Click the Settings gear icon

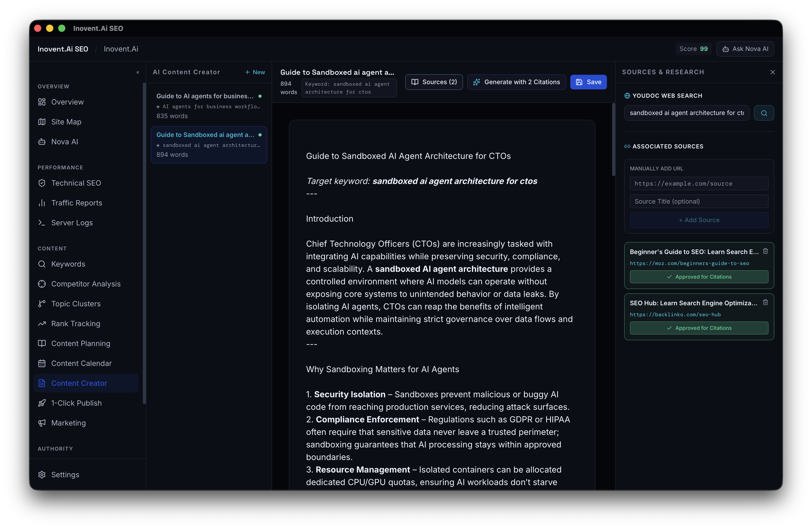pyautogui.click(x=42, y=474)
